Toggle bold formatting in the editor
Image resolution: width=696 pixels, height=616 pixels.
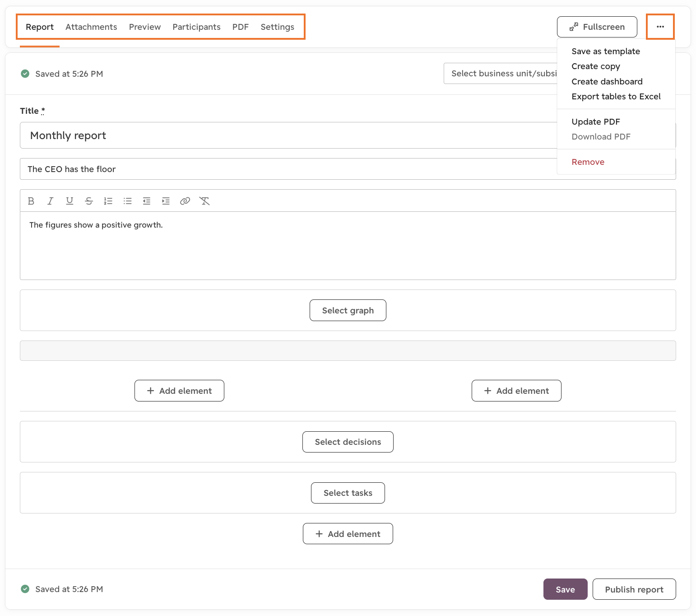[x=31, y=201]
